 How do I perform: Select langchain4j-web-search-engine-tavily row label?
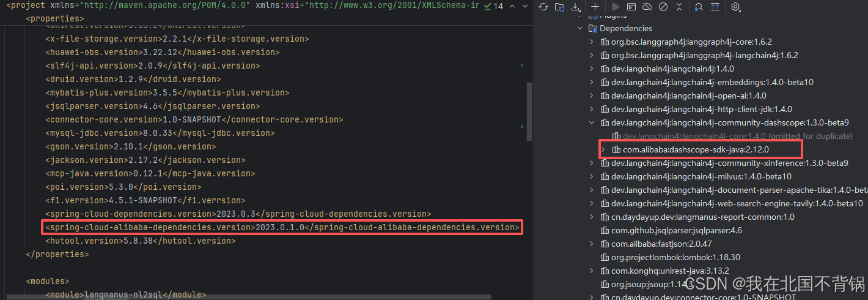737,203
